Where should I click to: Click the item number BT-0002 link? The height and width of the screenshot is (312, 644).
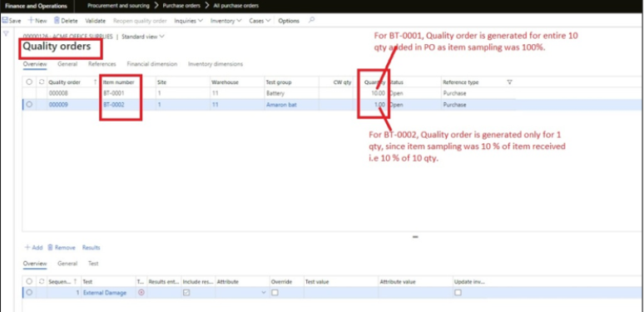pyautogui.click(x=114, y=105)
